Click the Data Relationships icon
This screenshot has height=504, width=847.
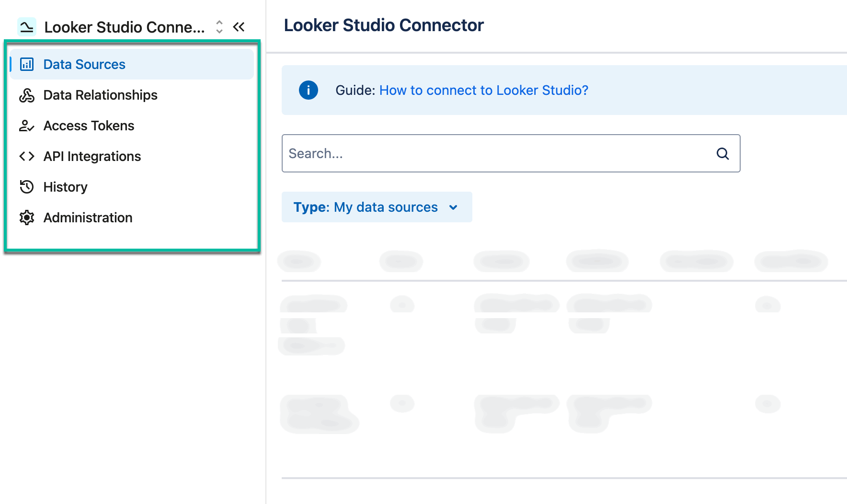(x=27, y=95)
